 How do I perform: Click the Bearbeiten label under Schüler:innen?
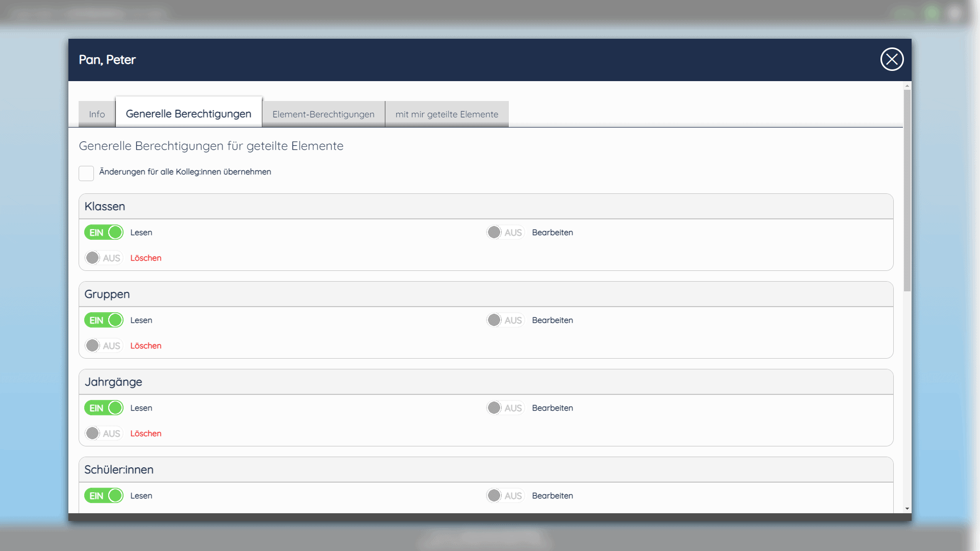(x=552, y=496)
